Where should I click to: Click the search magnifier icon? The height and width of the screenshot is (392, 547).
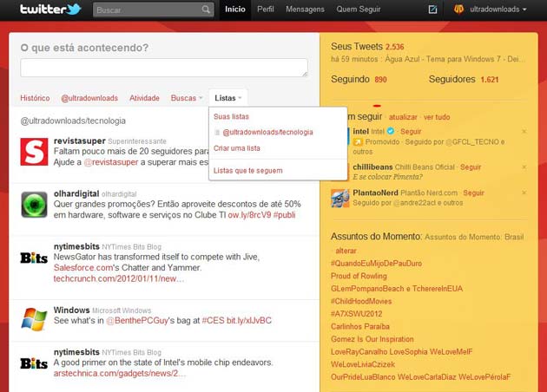(x=206, y=10)
